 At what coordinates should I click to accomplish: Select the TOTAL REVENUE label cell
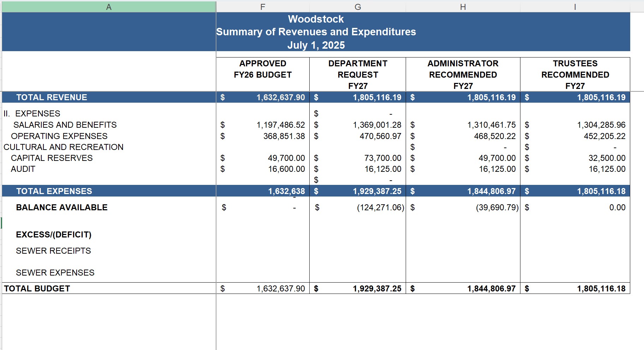coord(52,97)
